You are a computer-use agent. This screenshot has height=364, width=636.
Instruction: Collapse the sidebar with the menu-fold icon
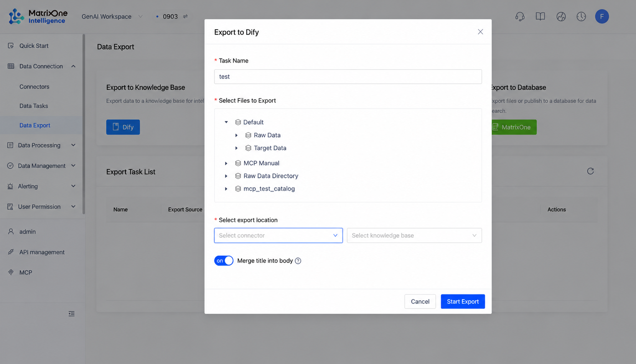click(x=72, y=314)
